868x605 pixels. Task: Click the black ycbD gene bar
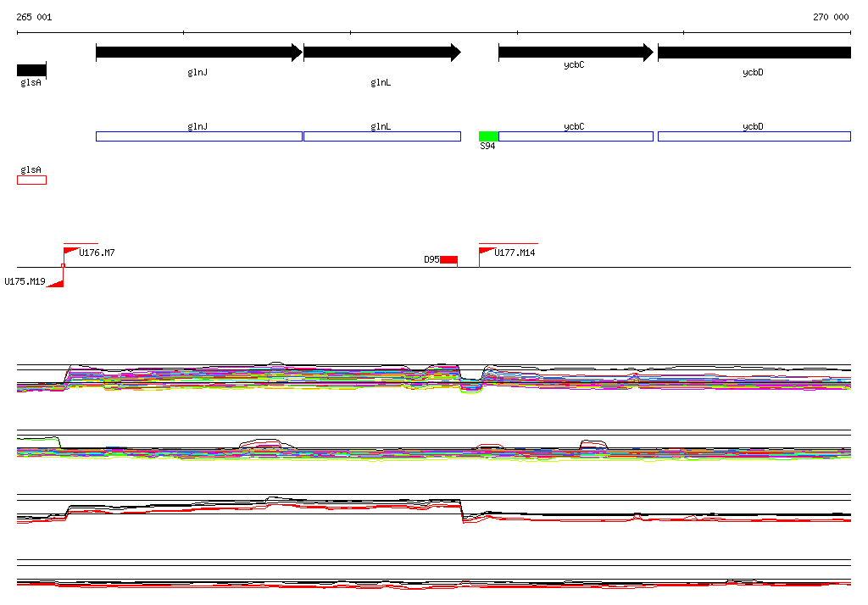point(754,53)
